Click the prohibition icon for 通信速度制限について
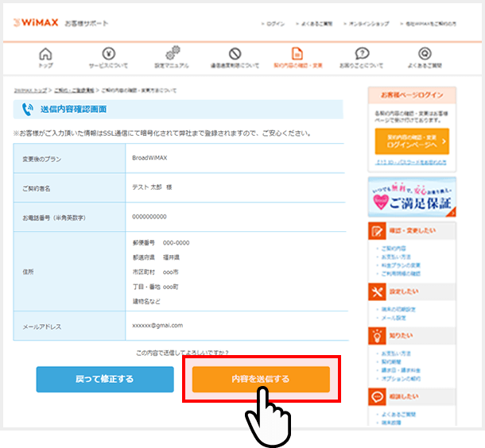The height and width of the screenshot is (448, 485). pos(235,55)
